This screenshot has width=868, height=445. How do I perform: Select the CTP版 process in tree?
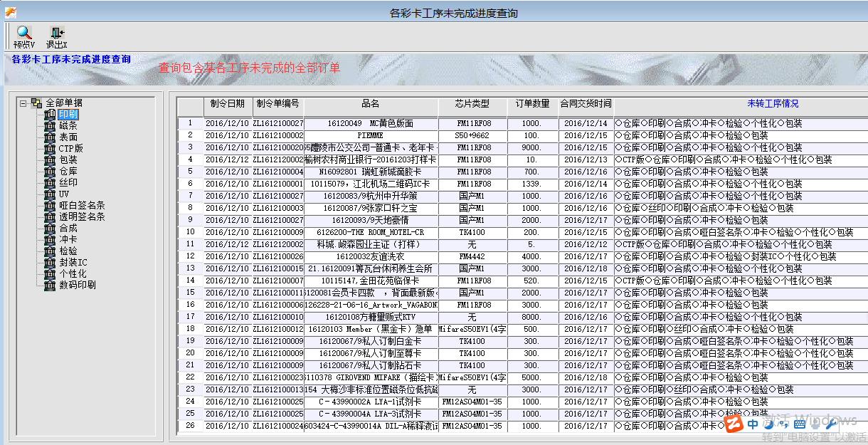point(71,149)
